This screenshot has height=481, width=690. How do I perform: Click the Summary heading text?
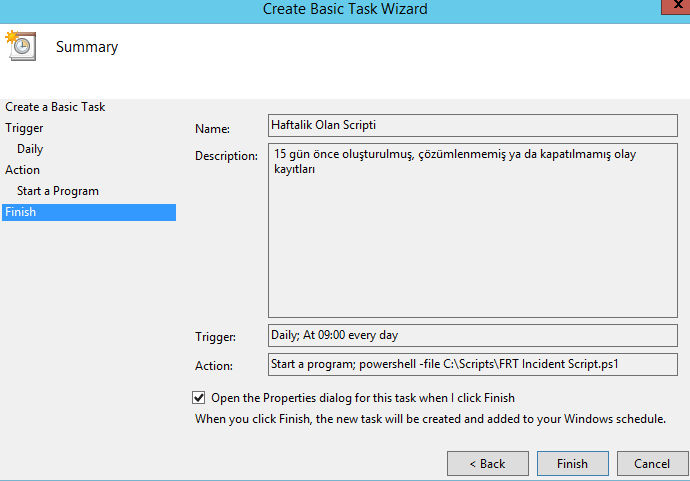87,47
